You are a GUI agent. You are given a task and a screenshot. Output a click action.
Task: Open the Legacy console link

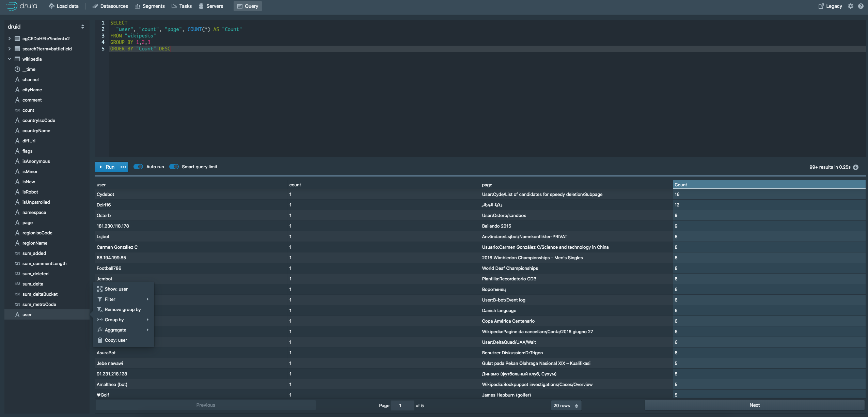(x=830, y=6)
